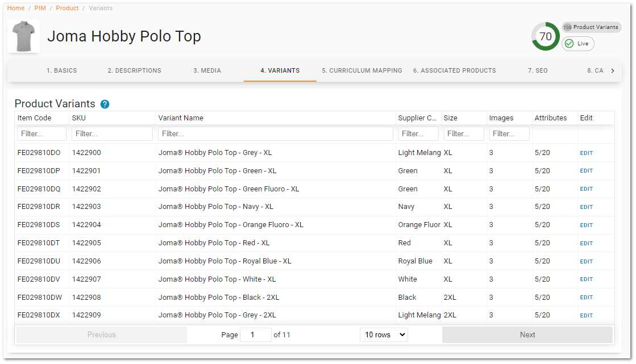Edit variant FE029810DS Orange Fluoro XL
Viewport: 636px width, 364px height.
[586, 225]
